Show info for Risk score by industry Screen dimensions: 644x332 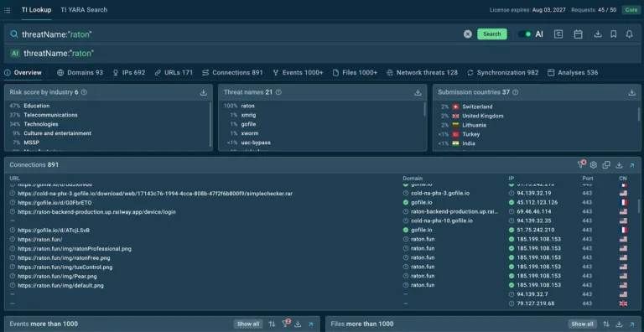84,92
